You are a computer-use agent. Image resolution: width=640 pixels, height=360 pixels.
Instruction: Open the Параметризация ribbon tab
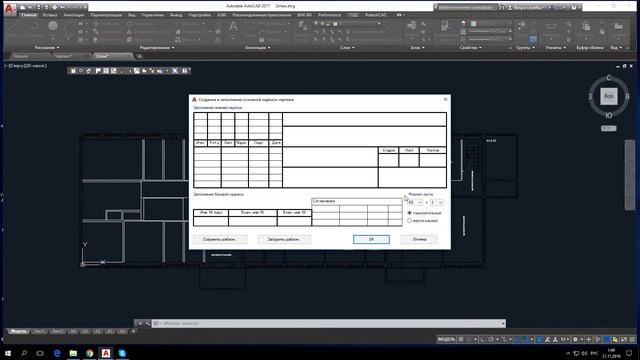106,15
